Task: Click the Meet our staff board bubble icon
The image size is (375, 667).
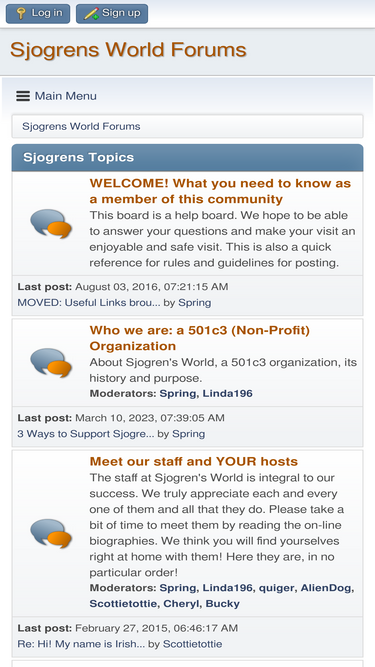Action: [51, 533]
